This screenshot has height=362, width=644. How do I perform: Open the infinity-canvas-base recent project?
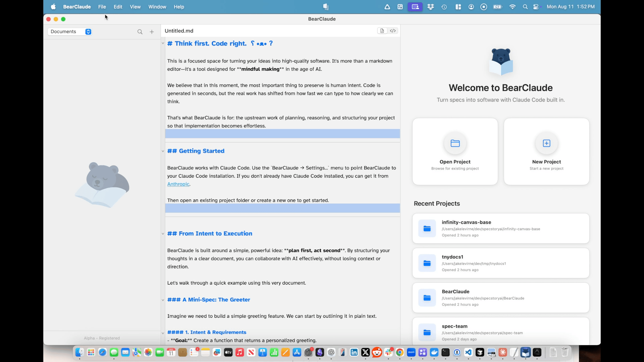[501, 229]
